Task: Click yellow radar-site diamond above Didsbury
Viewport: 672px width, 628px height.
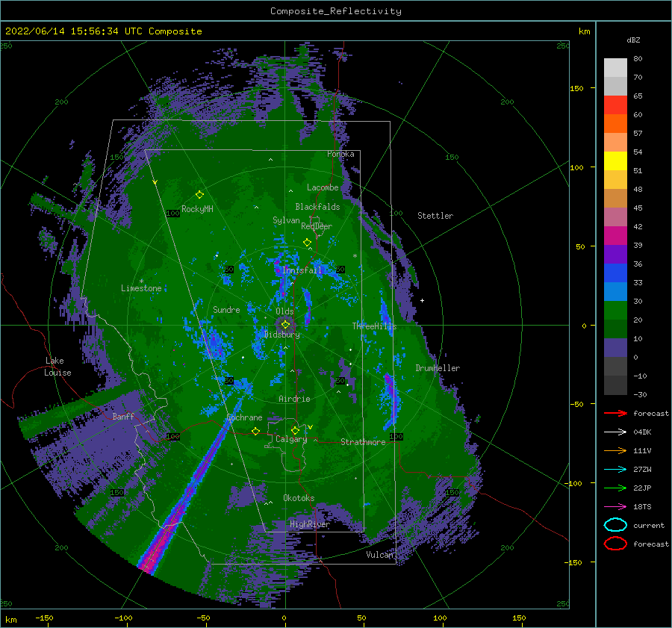Action: click(285, 325)
